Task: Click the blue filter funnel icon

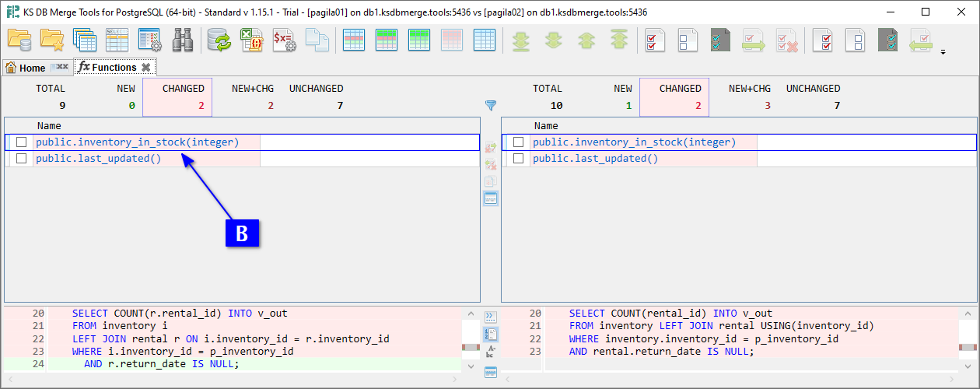Action: tap(491, 105)
